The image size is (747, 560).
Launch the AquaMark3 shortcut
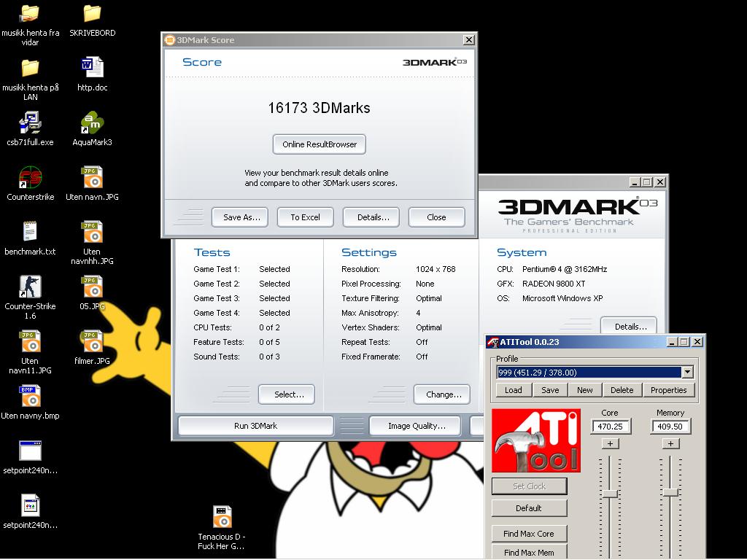click(92, 122)
